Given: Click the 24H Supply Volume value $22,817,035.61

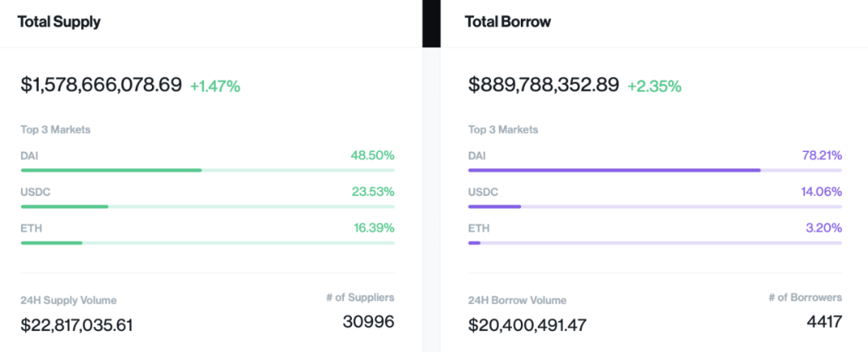Looking at the screenshot, I should (77, 325).
